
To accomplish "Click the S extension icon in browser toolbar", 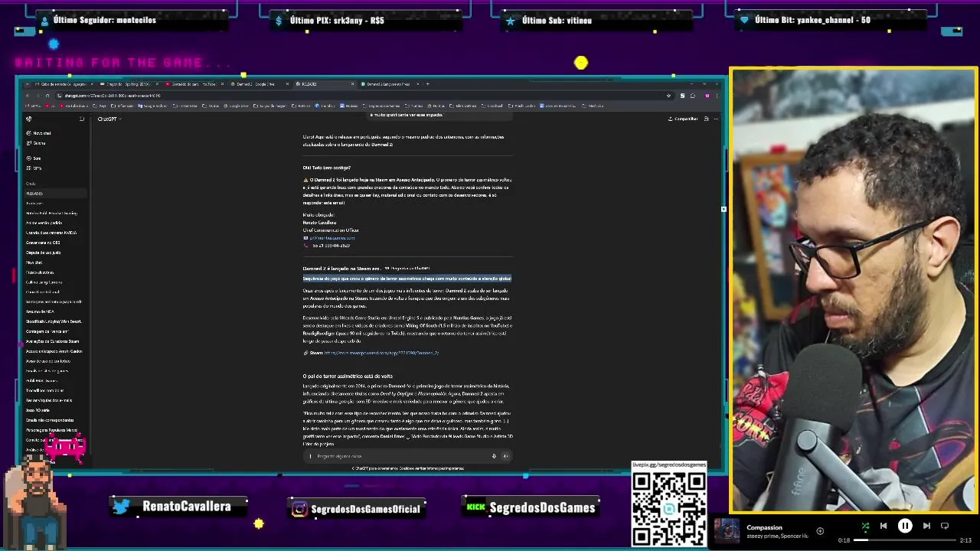I will [682, 96].
